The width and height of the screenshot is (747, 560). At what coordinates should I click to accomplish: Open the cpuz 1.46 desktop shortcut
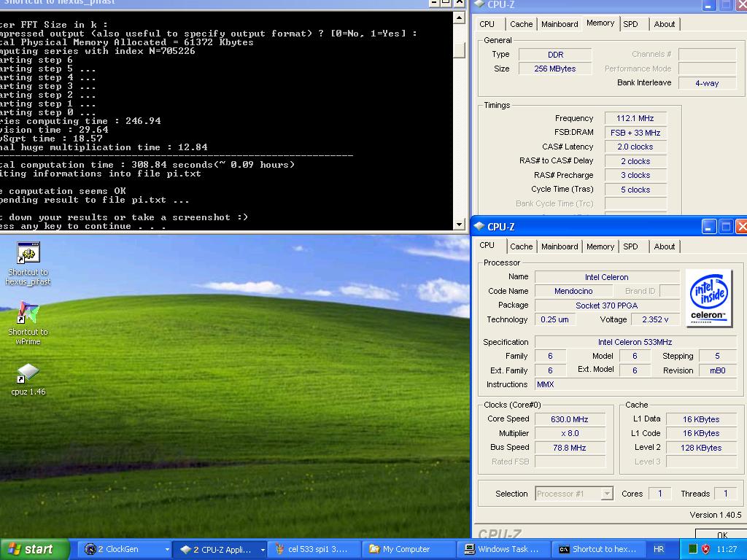(28, 379)
